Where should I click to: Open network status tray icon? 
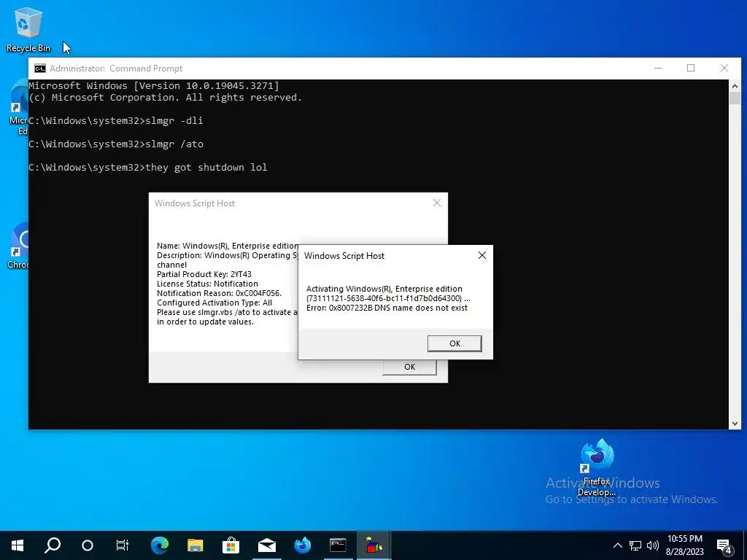(635, 545)
